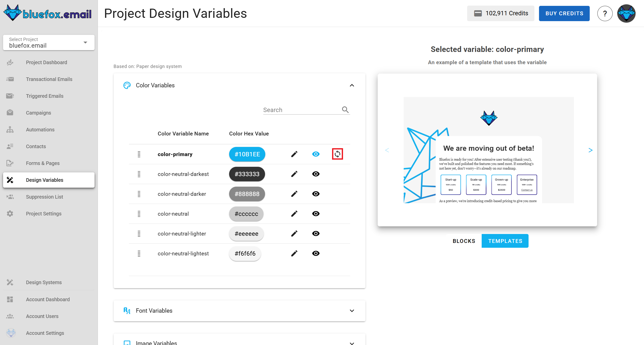Image resolution: width=644 pixels, height=345 pixels.
Task: Click the #10B1EE color chip
Action: 247,154
